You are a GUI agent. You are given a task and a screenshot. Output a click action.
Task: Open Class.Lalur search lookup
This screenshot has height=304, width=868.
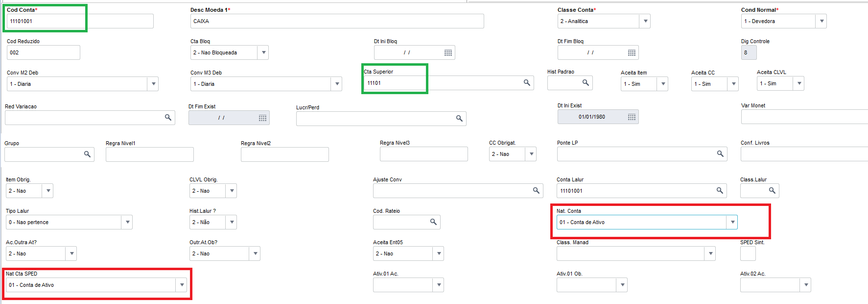coord(772,191)
